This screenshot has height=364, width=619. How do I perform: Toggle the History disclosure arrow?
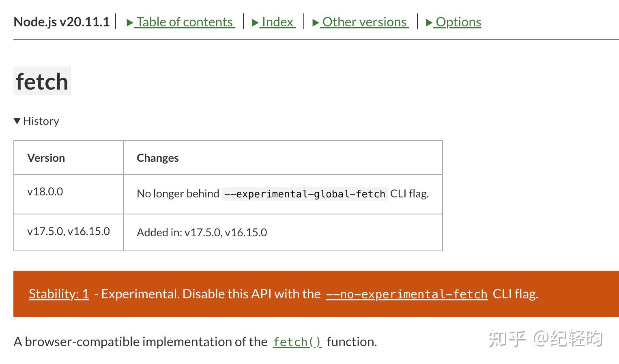pyautogui.click(x=17, y=120)
